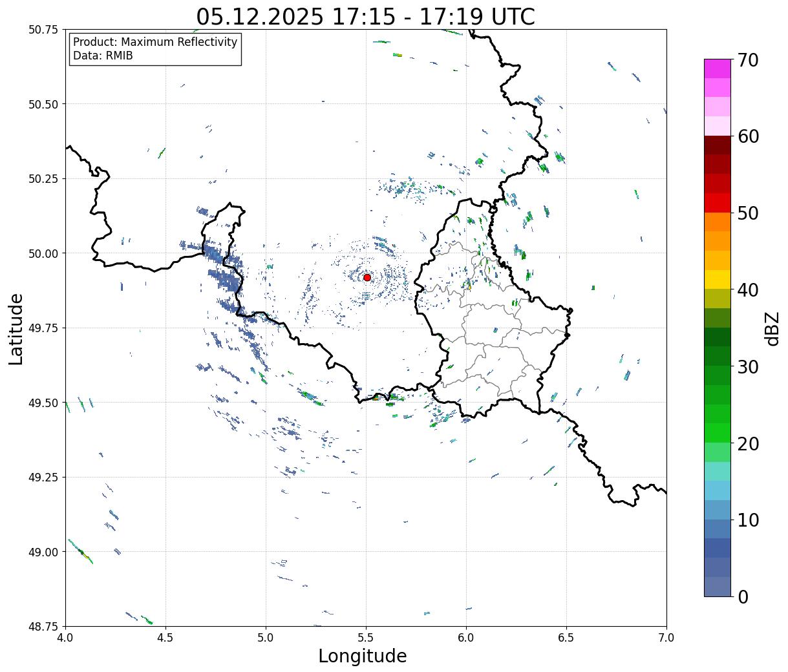Click the latitude tick label 50.50

click(43, 104)
